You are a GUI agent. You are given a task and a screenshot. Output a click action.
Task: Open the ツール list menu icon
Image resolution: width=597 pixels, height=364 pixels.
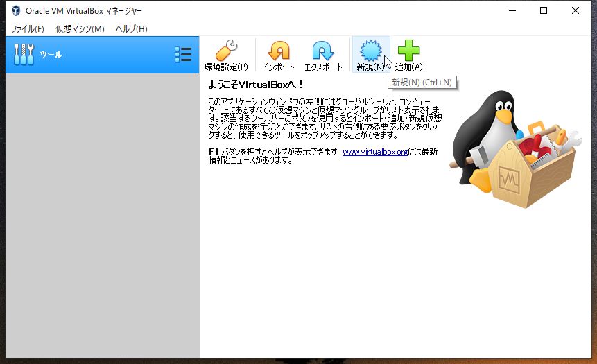(183, 55)
